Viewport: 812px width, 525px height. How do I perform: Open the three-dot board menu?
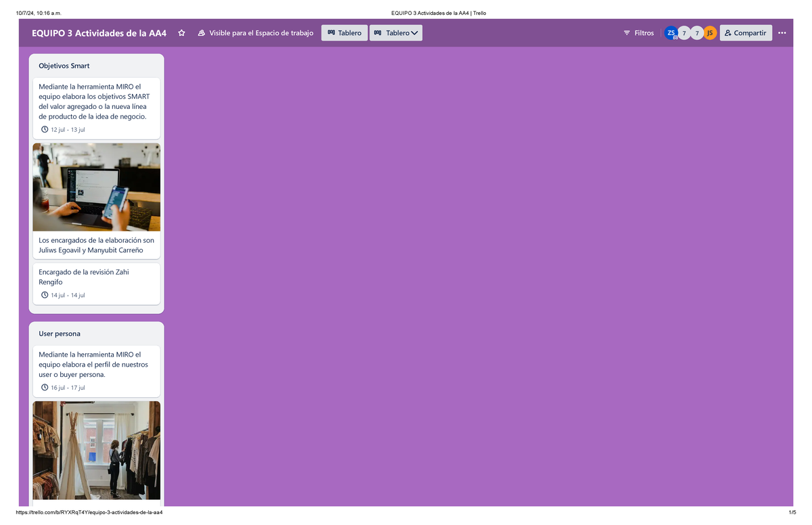pos(782,33)
